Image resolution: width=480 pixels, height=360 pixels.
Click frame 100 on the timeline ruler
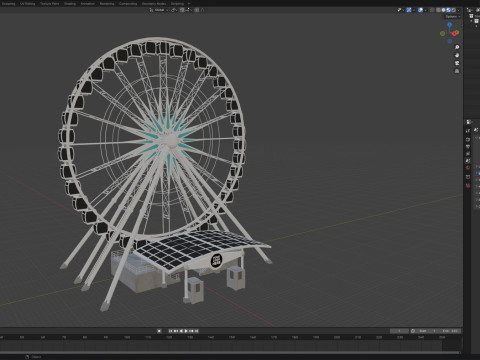click(127, 337)
